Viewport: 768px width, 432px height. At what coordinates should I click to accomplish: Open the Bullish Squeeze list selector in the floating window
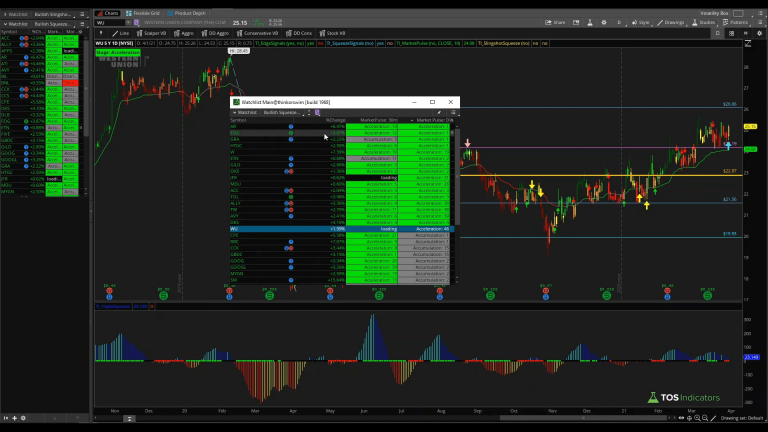(x=284, y=113)
